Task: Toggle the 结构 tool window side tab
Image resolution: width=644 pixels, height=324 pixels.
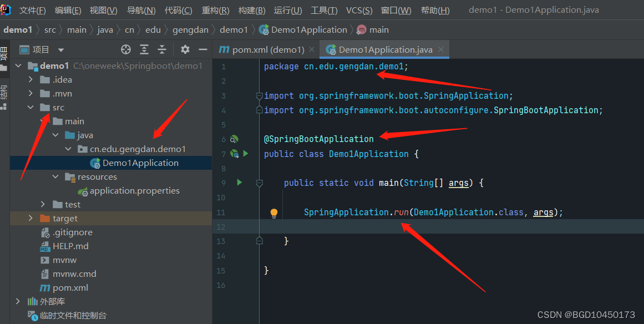Action: (4, 97)
